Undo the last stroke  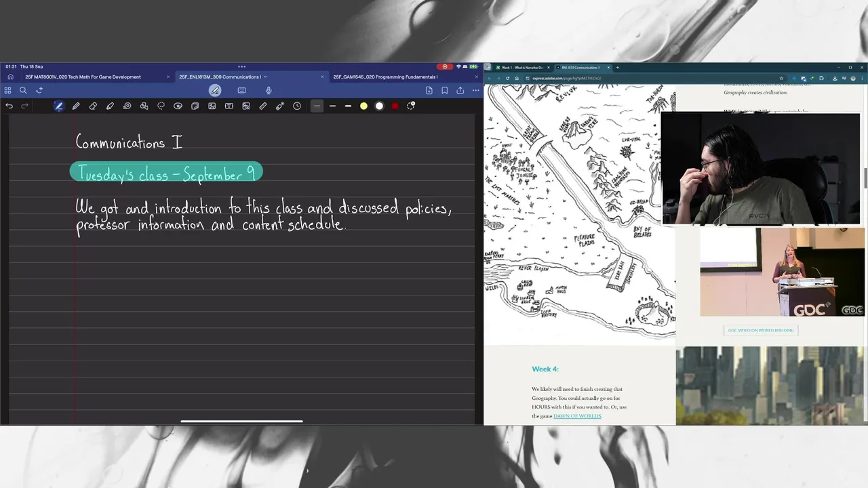[x=9, y=106]
